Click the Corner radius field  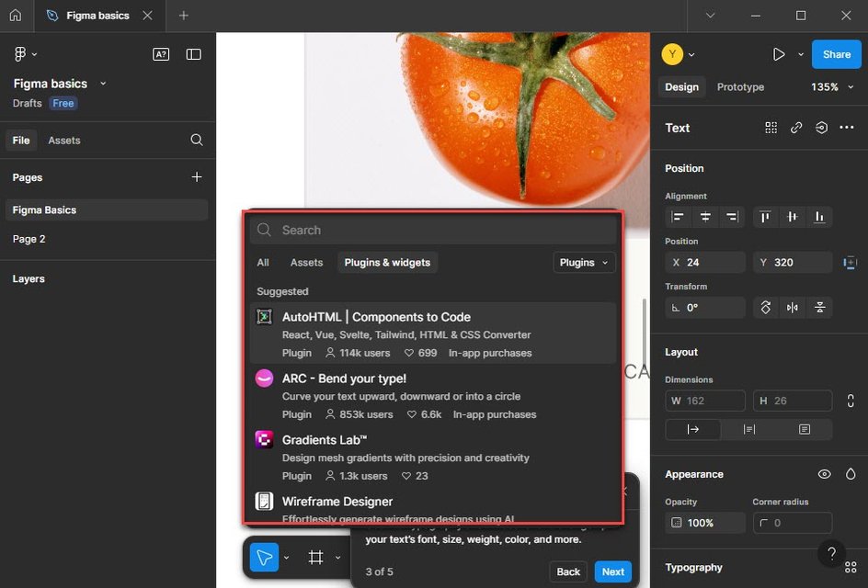point(793,523)
